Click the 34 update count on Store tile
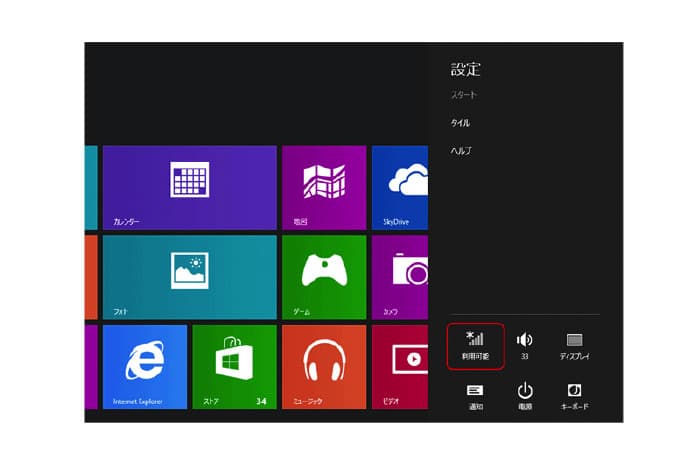This screenshot has height=467, width=700. (x=261, y=401)
